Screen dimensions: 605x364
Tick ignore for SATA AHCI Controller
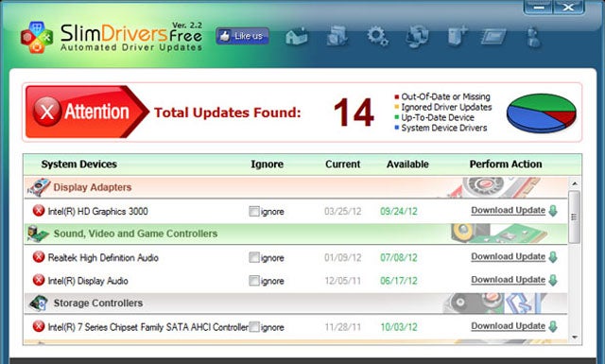pyautogui.click(x=253, y=327)
